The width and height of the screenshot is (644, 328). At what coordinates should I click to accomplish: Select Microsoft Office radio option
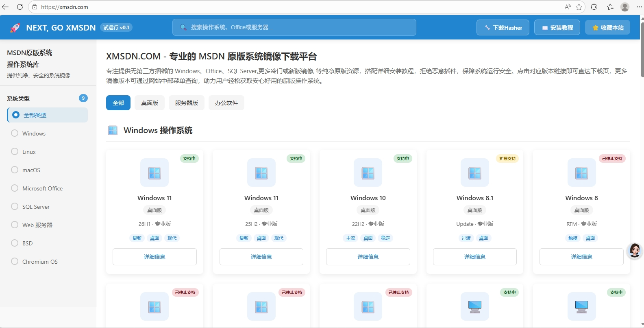point(15,188)
